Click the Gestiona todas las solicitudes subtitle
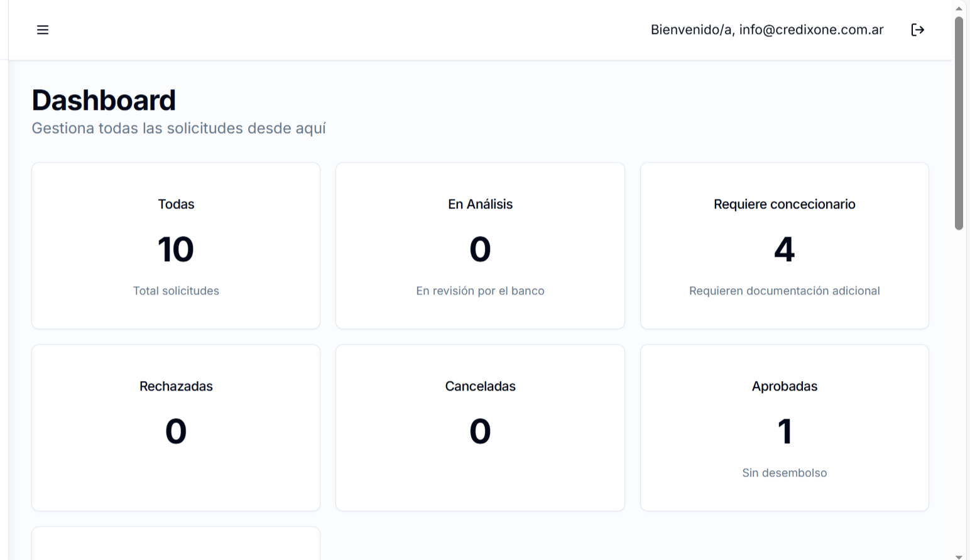Viewport: 970px width, 560px height. click(x=179, y=128)
